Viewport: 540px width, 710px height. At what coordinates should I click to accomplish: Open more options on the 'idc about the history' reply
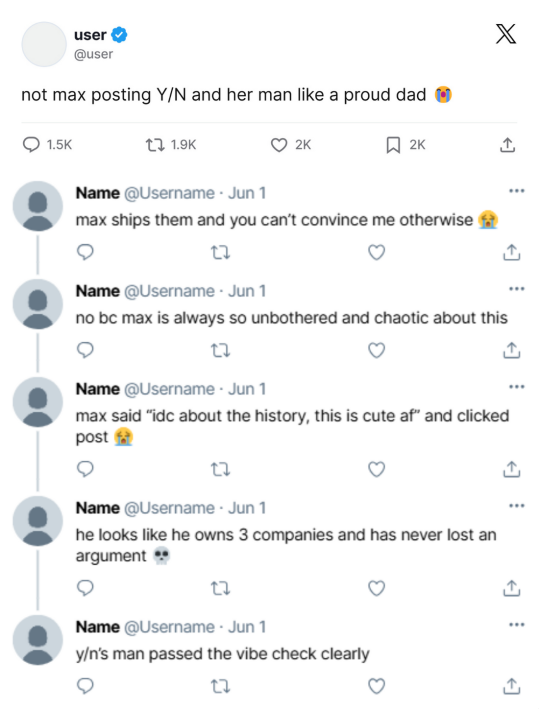[x=516, y=387]
